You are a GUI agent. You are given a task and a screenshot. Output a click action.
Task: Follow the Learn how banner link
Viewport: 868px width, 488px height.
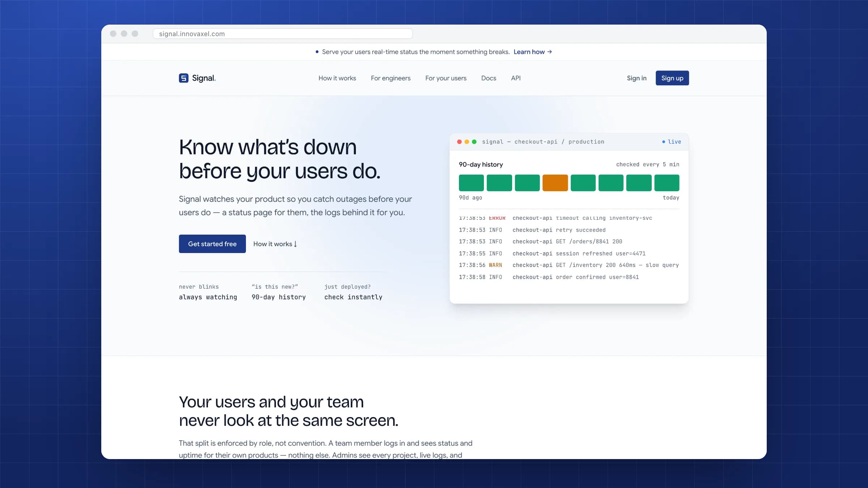pos(532,52)
